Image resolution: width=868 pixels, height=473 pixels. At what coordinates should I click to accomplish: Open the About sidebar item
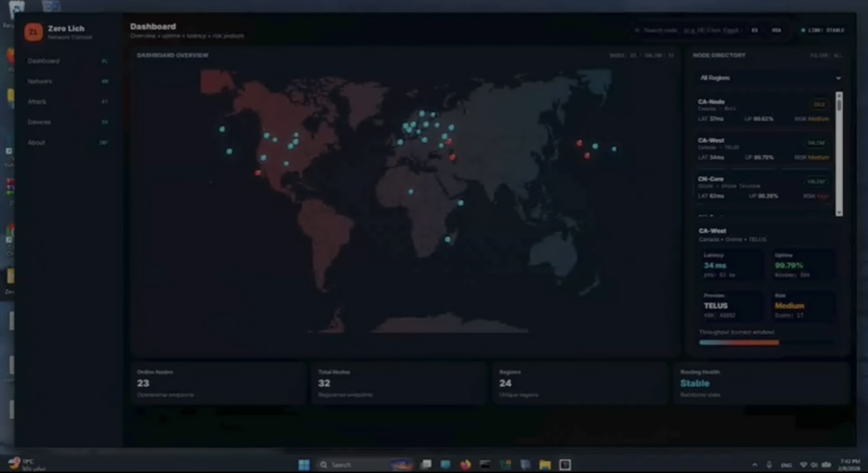click(68, 142)
